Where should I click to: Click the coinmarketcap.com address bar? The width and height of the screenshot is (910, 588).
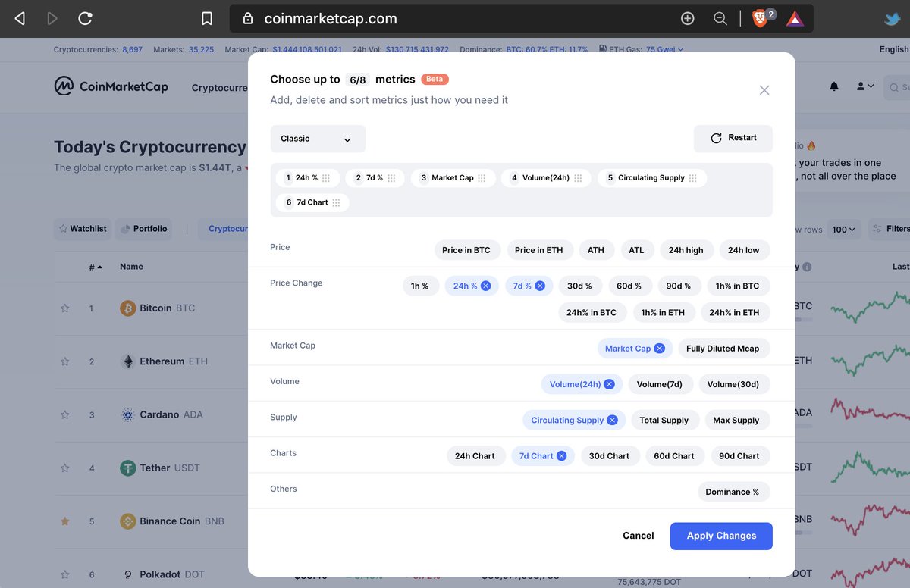[x=521, y=18]
